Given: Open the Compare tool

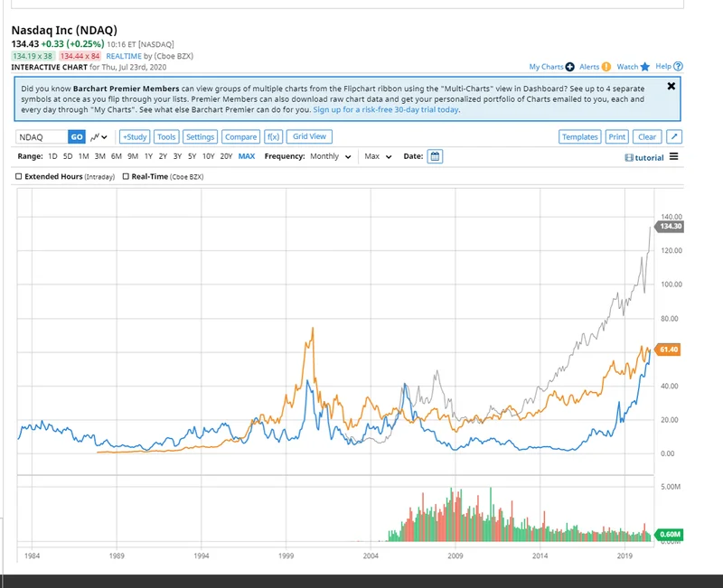Looking at the screenshot, I should pos(240,136).
